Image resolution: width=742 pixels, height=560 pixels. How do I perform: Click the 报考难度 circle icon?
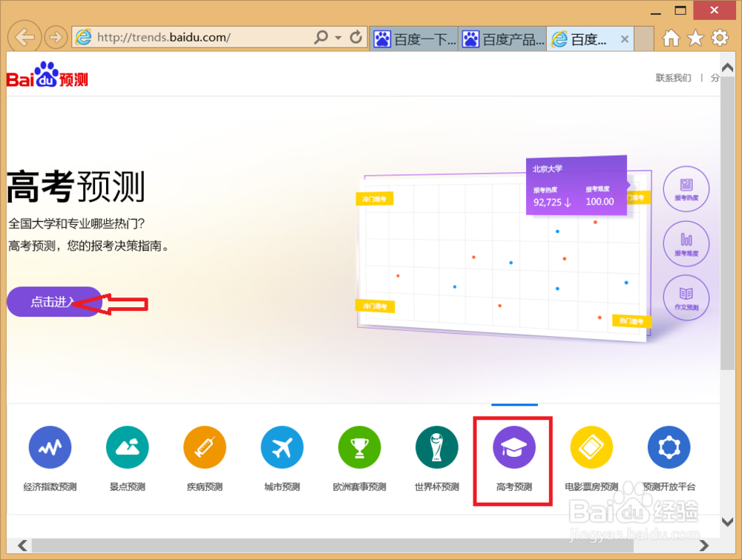point(686,243)
